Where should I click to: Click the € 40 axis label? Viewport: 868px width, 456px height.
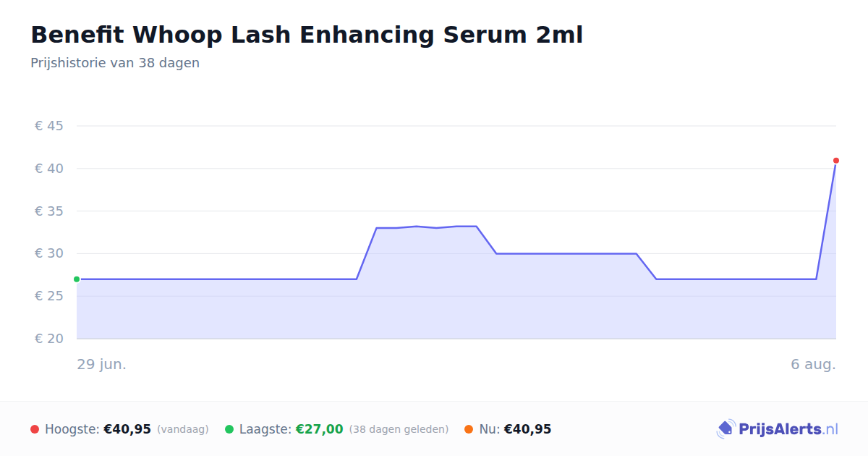coord(49,169)
